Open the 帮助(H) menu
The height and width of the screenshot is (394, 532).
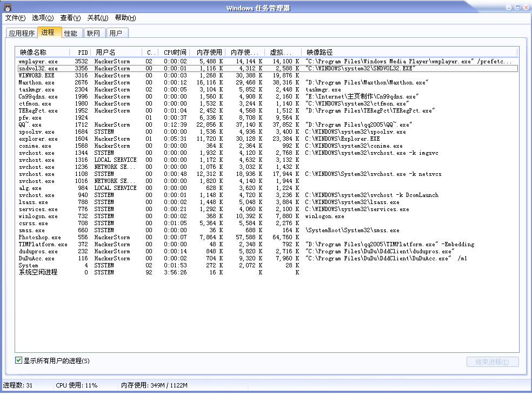pos(125,18)
